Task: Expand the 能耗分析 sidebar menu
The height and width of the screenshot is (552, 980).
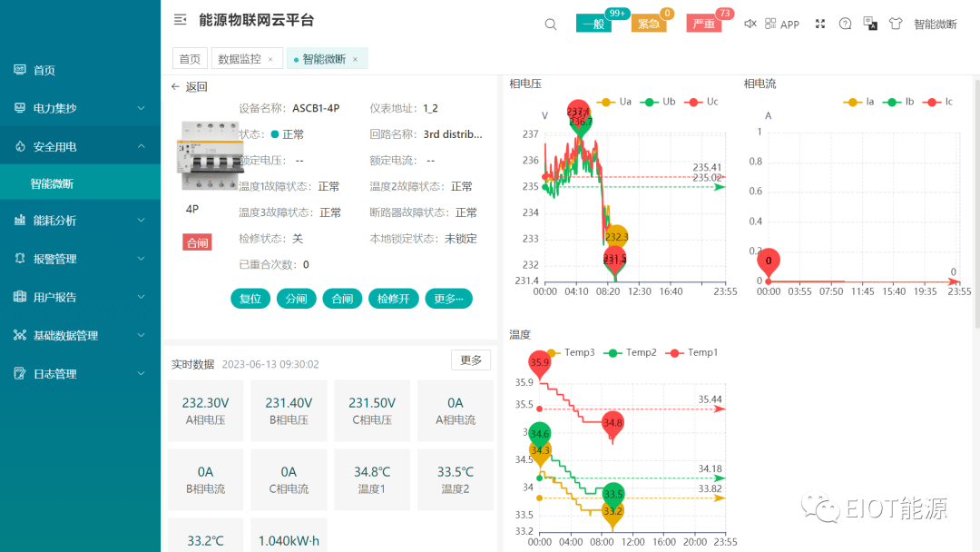Action: click(x=80, y=221)
